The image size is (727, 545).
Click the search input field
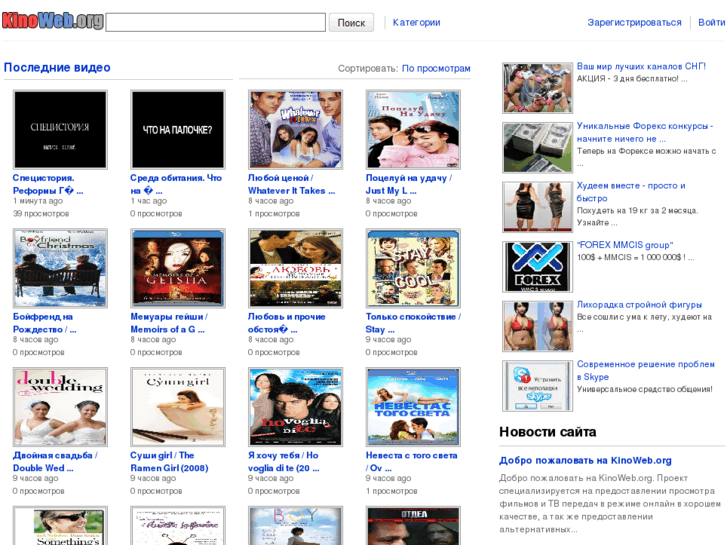pos(215,22)
